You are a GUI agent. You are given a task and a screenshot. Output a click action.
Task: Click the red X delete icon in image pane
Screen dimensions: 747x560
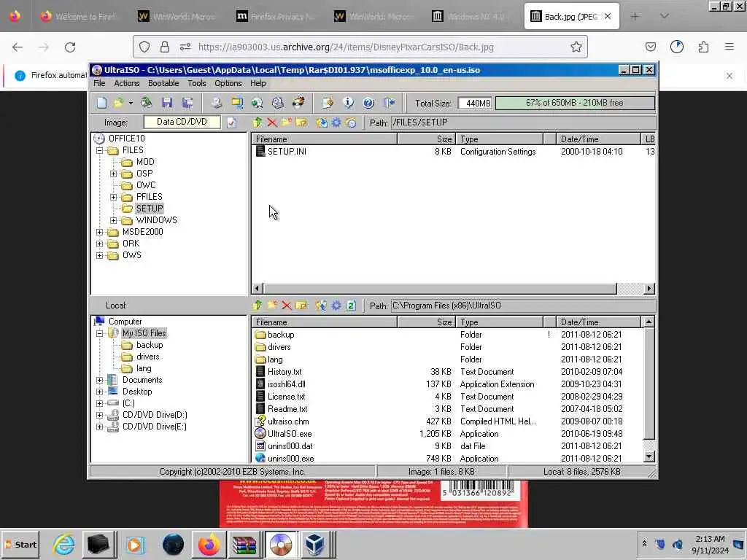click(272, 122)
